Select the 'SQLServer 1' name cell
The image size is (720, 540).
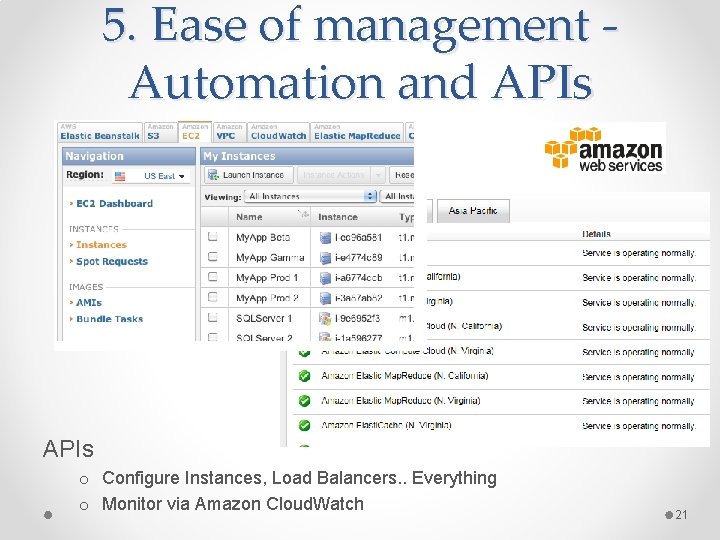(264, 318)
